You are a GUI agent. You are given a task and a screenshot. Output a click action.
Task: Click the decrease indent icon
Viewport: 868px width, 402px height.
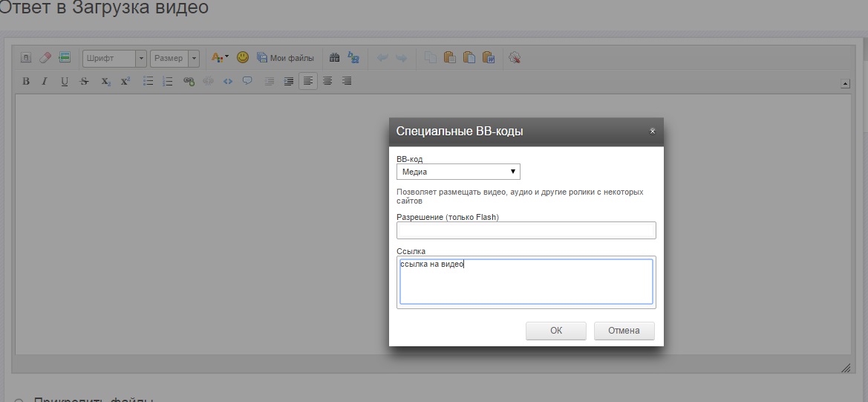pyautogui.click(x=269, y=82)
